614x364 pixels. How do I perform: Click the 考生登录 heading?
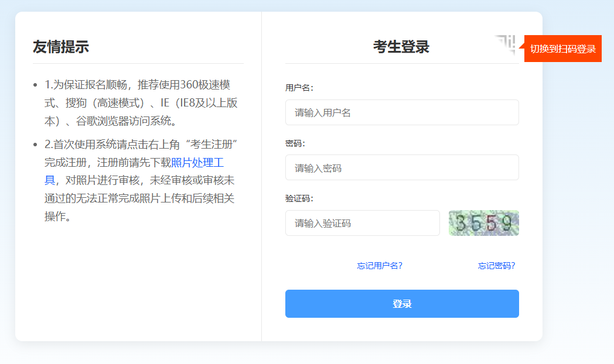[401, 47]
